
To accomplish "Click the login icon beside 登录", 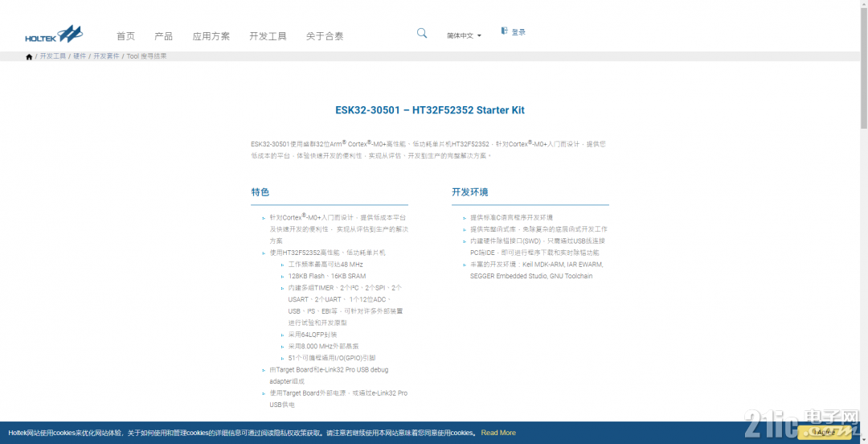I will pyautogui.click(x=504, y=31).
